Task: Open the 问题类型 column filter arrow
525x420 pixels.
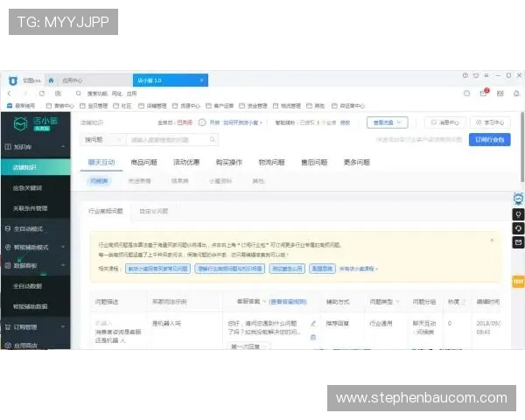Action: pos(397,302)
